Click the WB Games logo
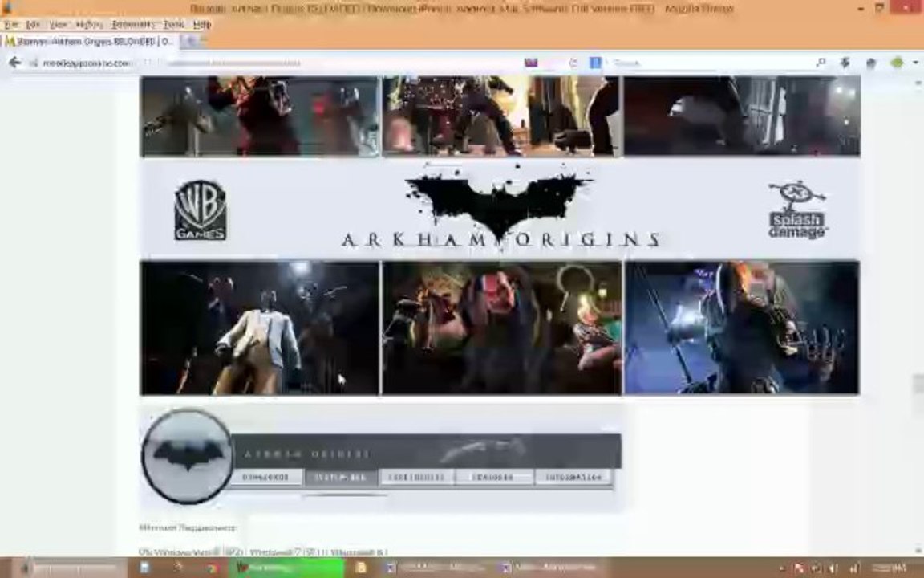 click(x=201, y=210)
